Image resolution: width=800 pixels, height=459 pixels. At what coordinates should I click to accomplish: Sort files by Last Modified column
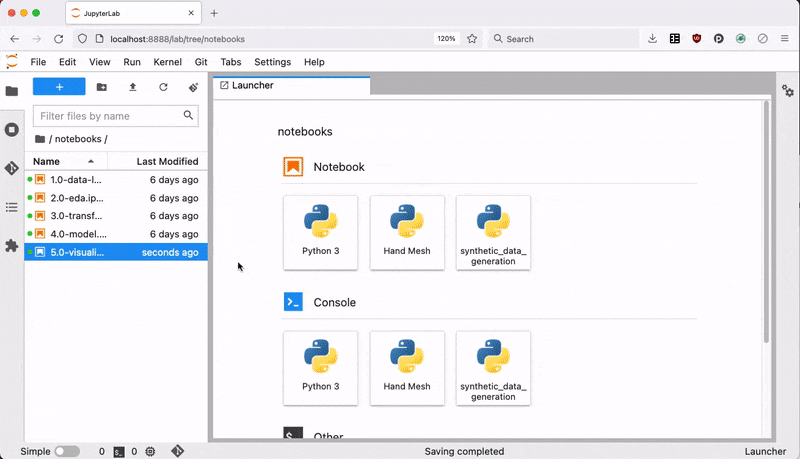(x=158, y=161)
